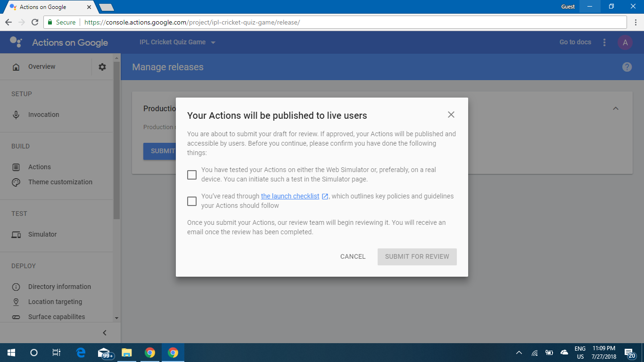Click the browser back arrow
This screenshot has height=362, width=644.
tap(8, 22)
